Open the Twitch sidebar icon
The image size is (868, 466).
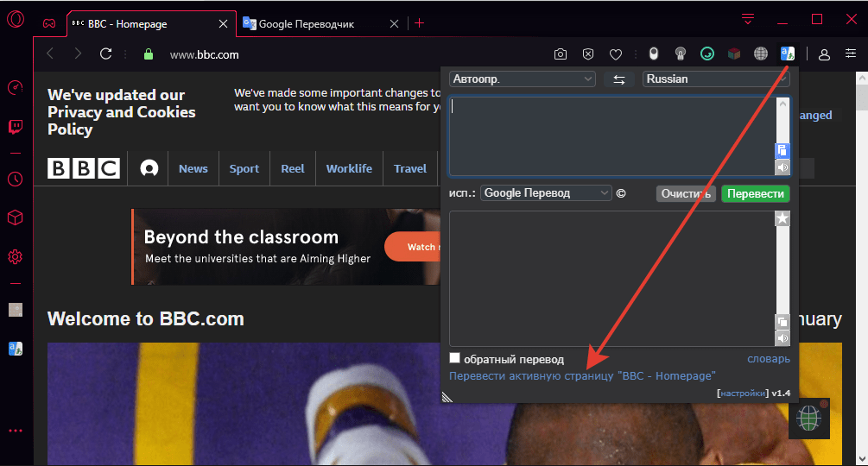(x=15, y=127)
